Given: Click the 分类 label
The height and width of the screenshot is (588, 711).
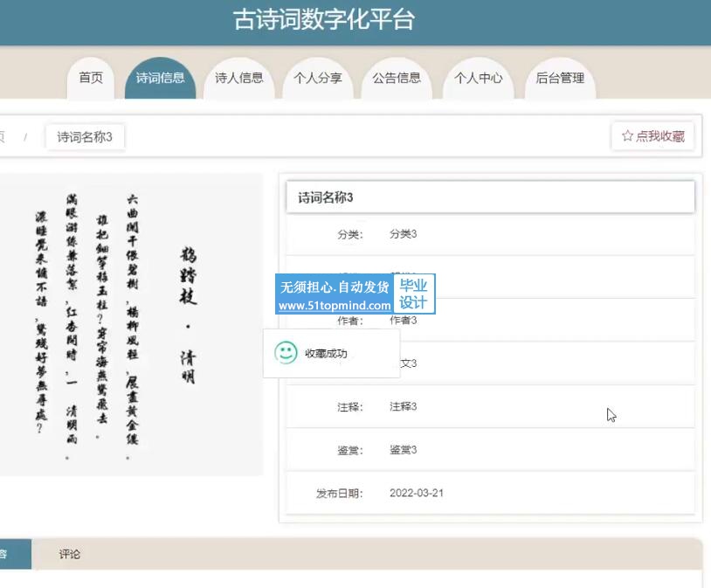Looking at the screenshot, I should pos(350,234).
